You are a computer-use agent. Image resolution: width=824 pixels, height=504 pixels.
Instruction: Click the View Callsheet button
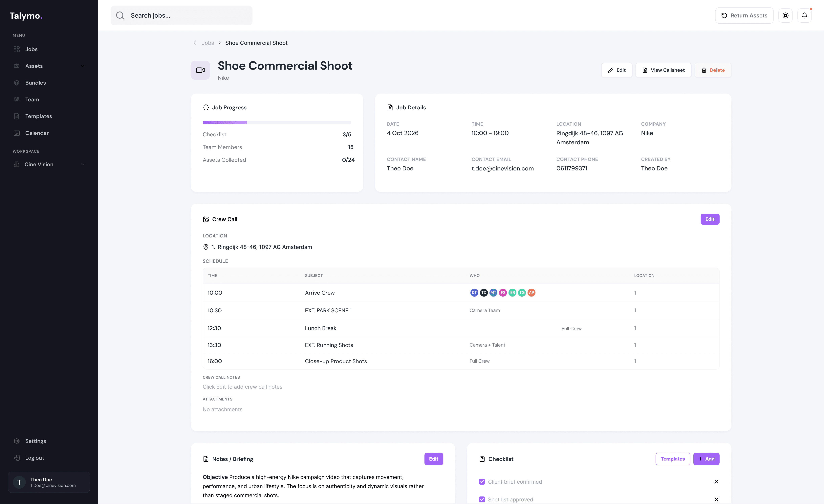[663, 70]
